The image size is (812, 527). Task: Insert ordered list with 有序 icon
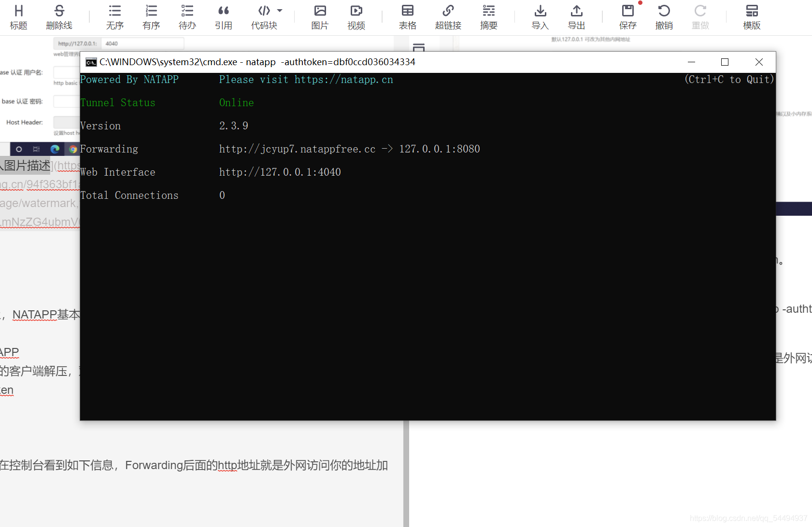(151, 17)
